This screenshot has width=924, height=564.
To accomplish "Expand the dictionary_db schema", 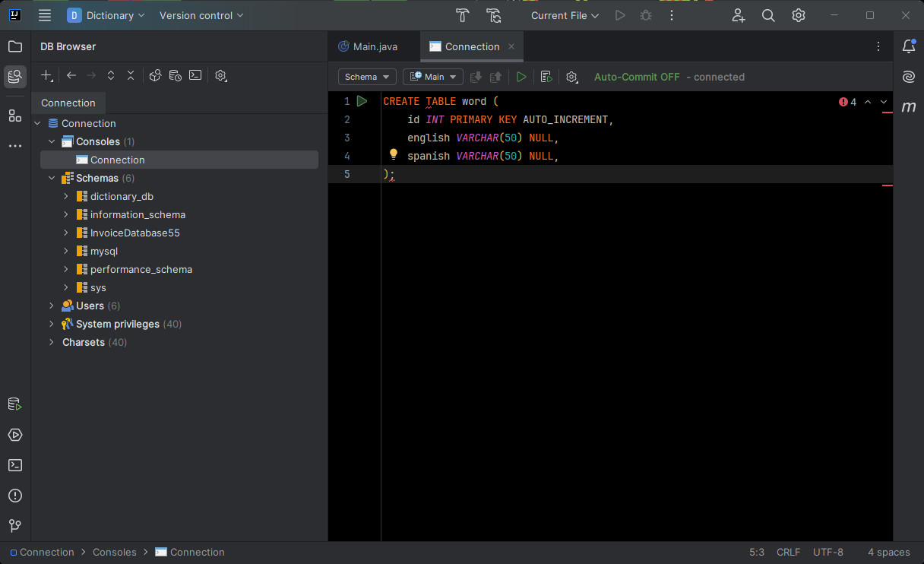I will coord(65,196).
